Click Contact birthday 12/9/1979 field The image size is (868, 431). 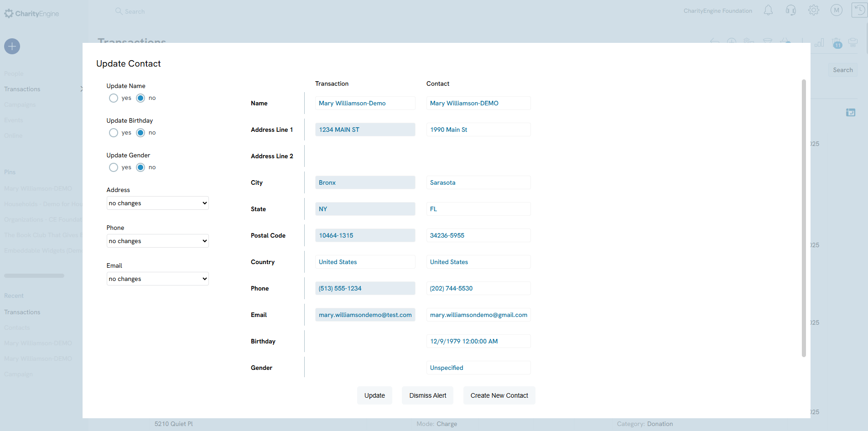pyautogui.click(x=478, y=341)
